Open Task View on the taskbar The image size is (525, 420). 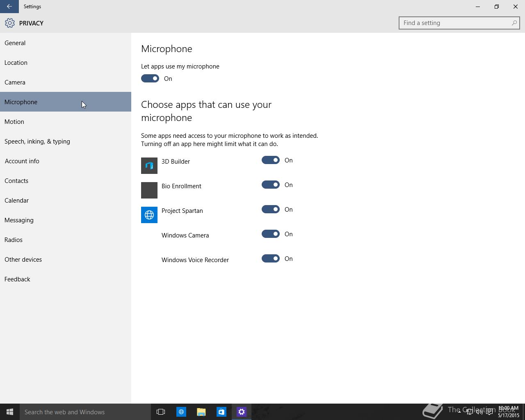[x=161, y=412]
